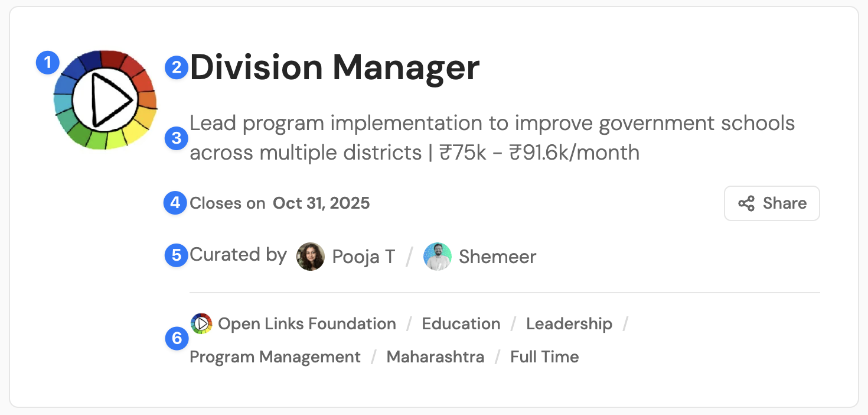Click the small logo beside Open Links Foundation
The image size is (868, 415).
[x=201, y=323]
